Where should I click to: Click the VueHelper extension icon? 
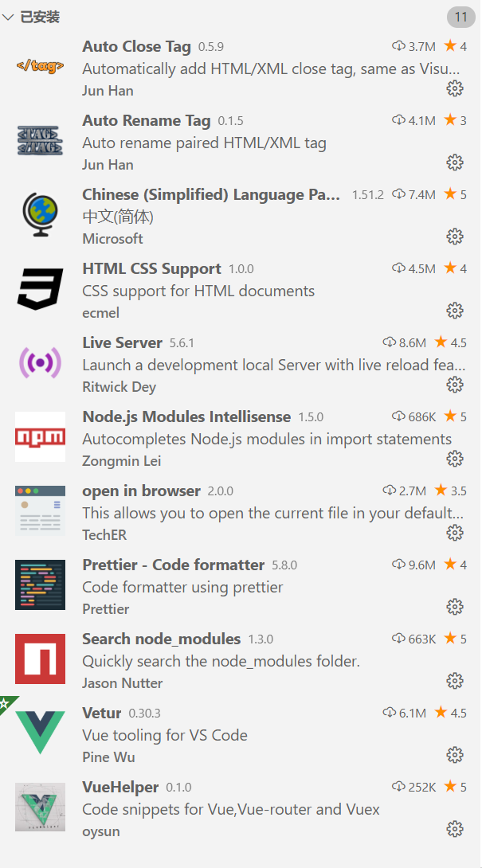(40, 807)
